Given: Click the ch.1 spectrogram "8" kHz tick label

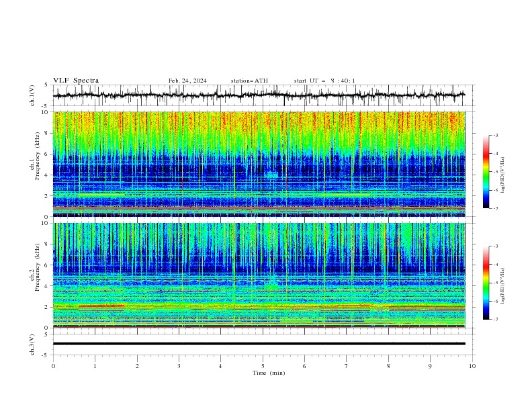Looking at the screenshot, I should coord(48,133).
